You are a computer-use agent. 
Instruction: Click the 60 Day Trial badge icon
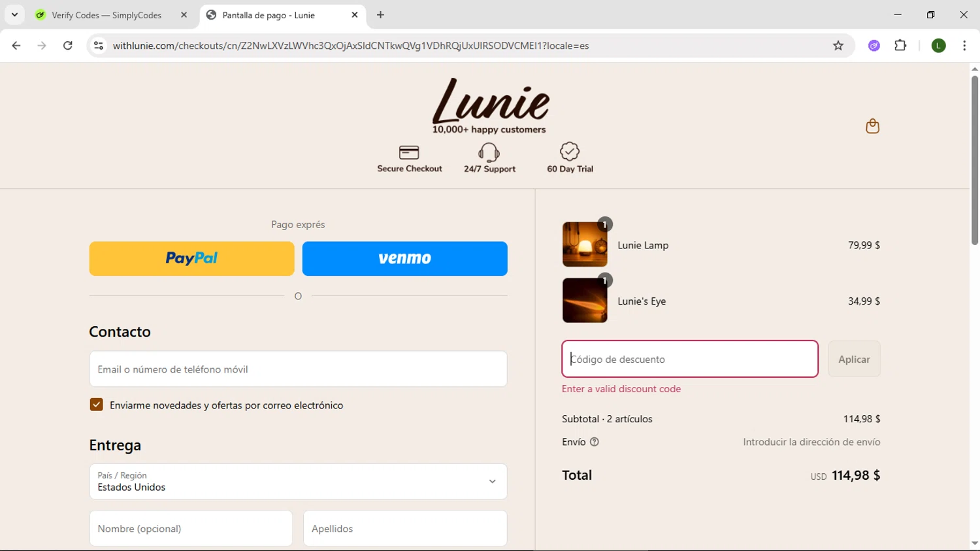coord(570,151)
